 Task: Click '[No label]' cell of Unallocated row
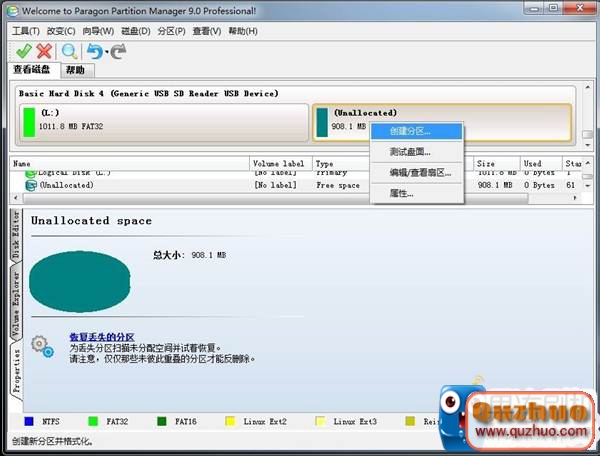[x=276, y=185]
